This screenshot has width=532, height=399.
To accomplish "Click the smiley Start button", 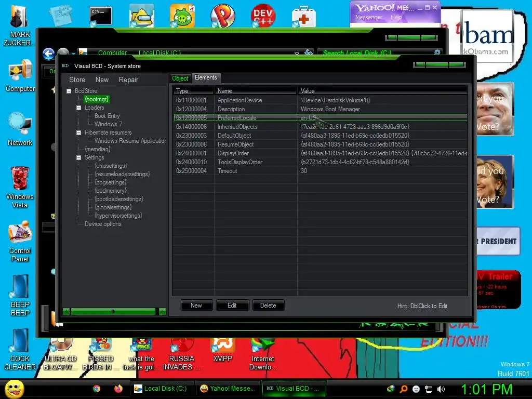I will (14, 389).
